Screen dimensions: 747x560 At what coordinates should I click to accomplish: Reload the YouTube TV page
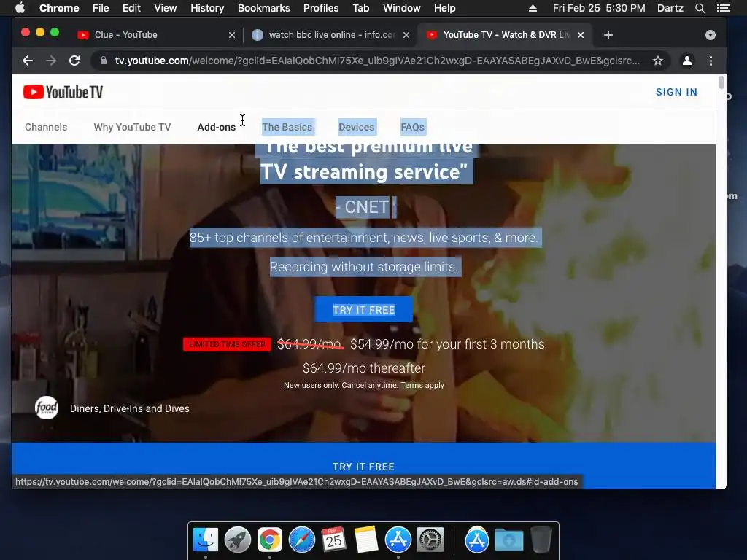pos(74,61)
